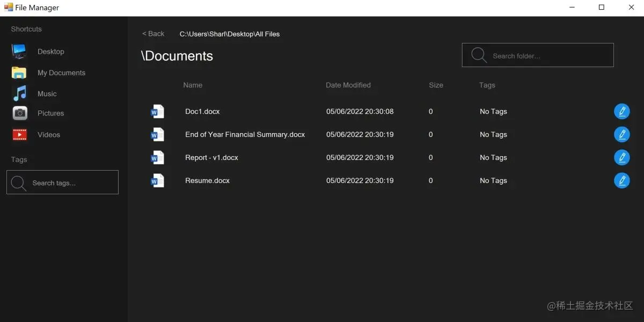644x322 pixels.
Task: Click the No Tags label for Doc1.docx
Action: click(x=493, y=111)
